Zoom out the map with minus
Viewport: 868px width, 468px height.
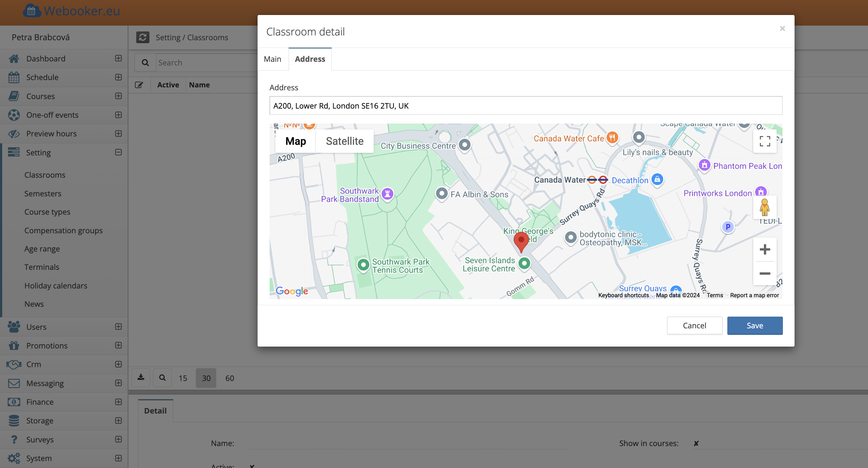(x=765, y=273)
